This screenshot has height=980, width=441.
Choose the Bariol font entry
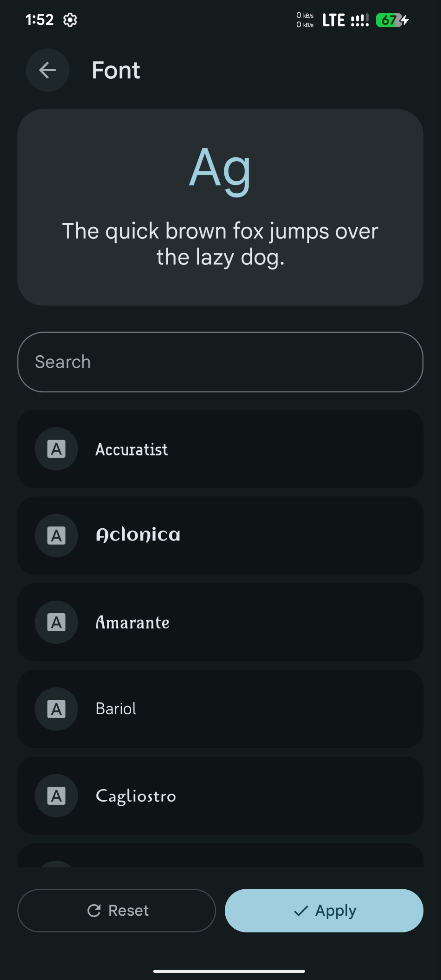[x=220, y=709]
